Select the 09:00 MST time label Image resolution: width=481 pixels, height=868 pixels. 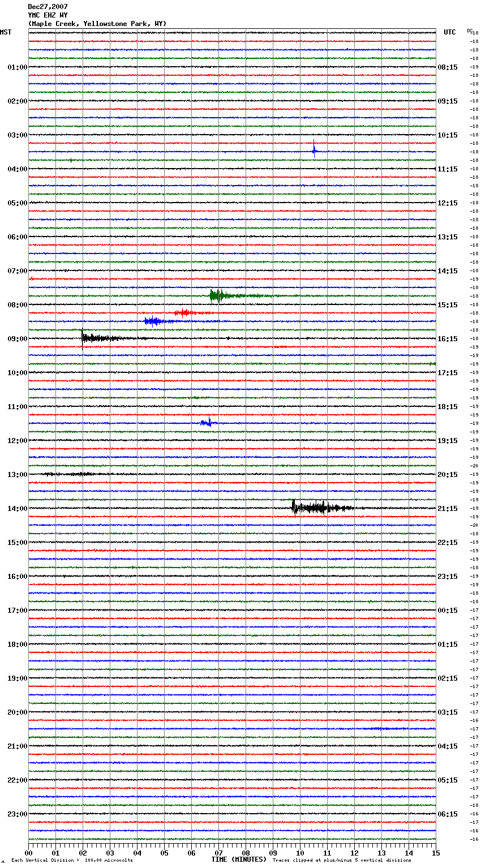[x=18, y=339]
